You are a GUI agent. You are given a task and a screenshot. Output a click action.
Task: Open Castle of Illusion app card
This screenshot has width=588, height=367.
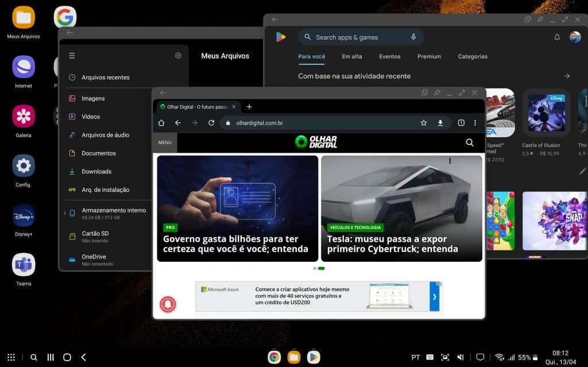tap(546, 122)
